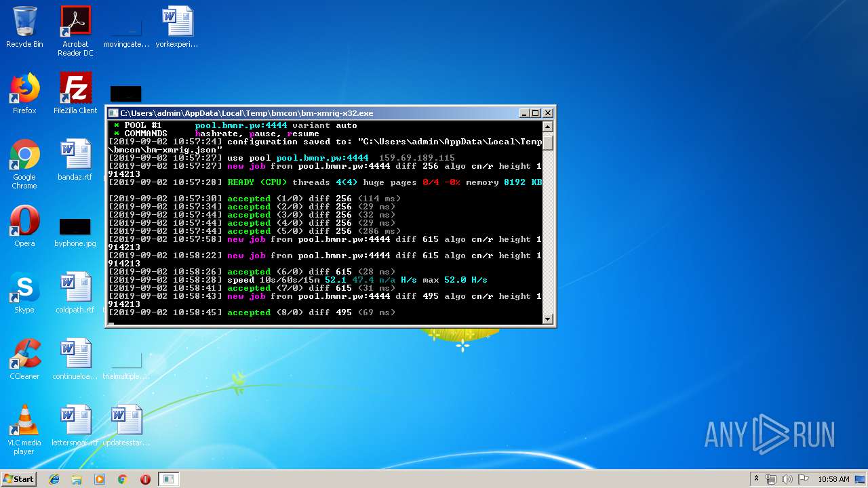Launch FileZilla Client shortcut

pos(75,94)
